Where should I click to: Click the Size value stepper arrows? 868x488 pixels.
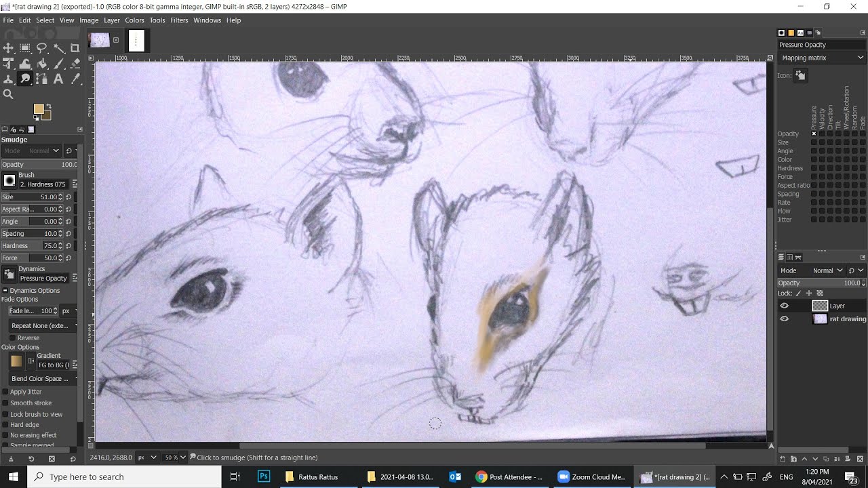coord(61,197)
